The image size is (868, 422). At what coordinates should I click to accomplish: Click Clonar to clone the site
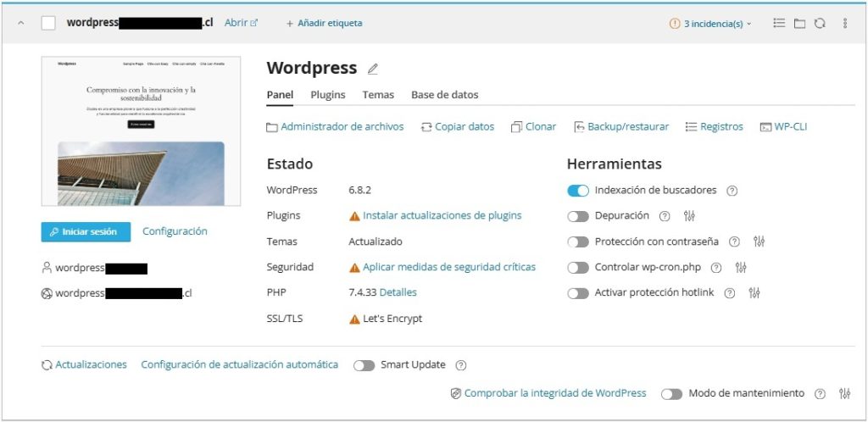tap(533, 126)
